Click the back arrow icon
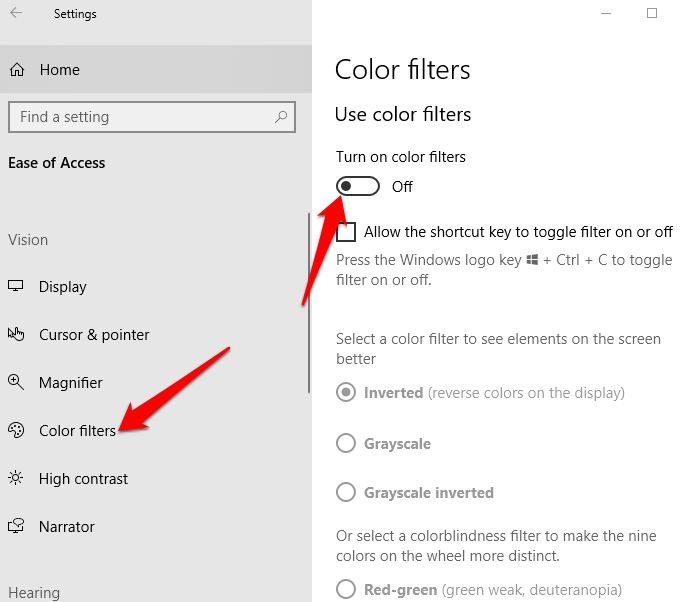 17,14
